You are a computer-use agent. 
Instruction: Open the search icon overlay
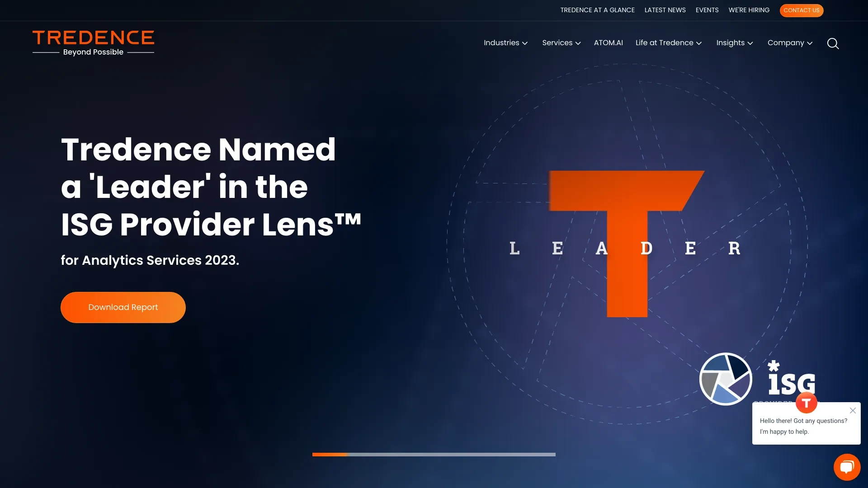(x=832, y=43)
